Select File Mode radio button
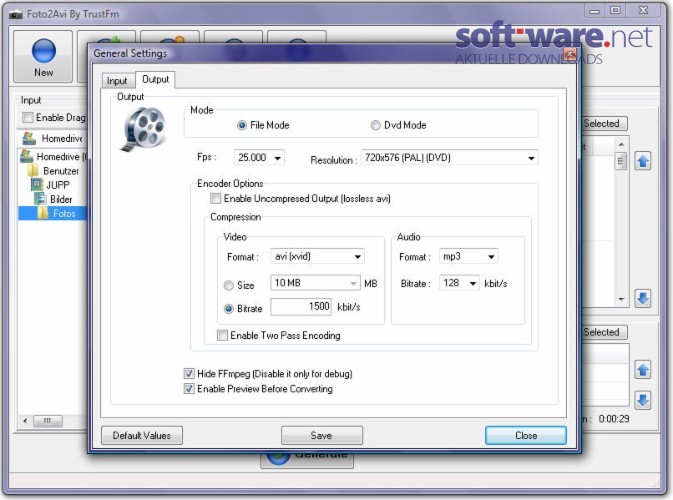Viewport: 673px width, 500px height. (242, 125)
